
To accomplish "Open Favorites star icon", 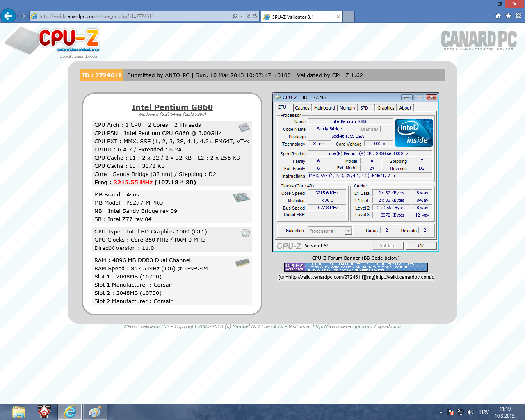I will (508, 16).
